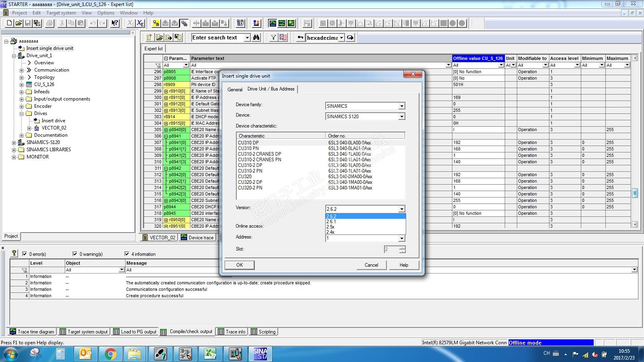Open the Device family dropdown
This screenshot has width=644, height=362.
[401, 106]
